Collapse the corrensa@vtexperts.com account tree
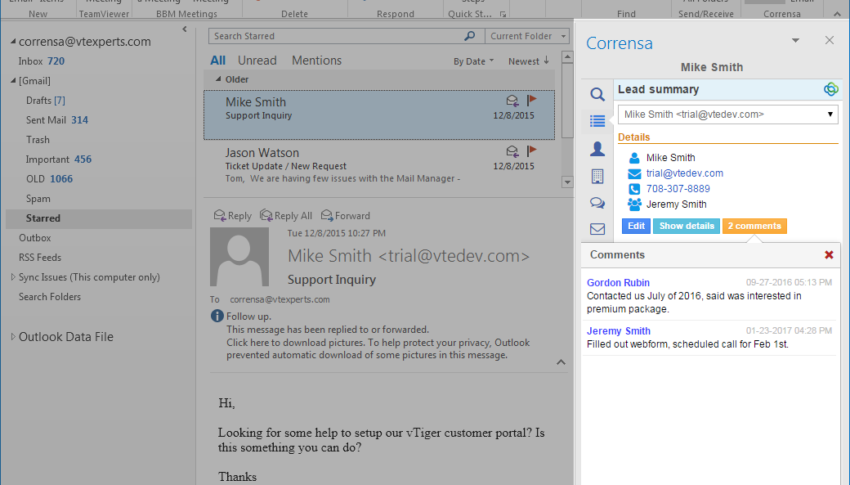This screenshot has height=485, width=850. pyautogui.click(x=13, y=42)
